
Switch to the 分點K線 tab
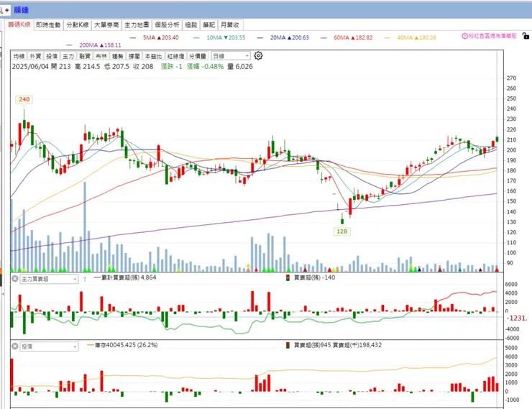[x=78, y=25]
